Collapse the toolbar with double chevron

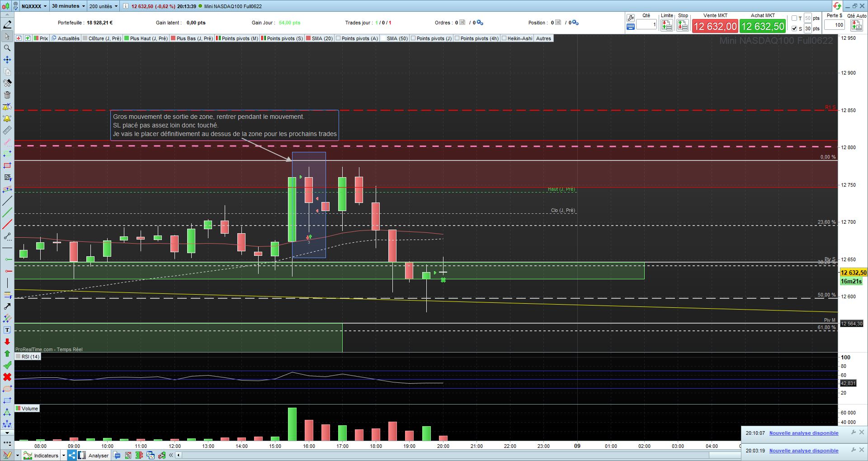[171, 455]
